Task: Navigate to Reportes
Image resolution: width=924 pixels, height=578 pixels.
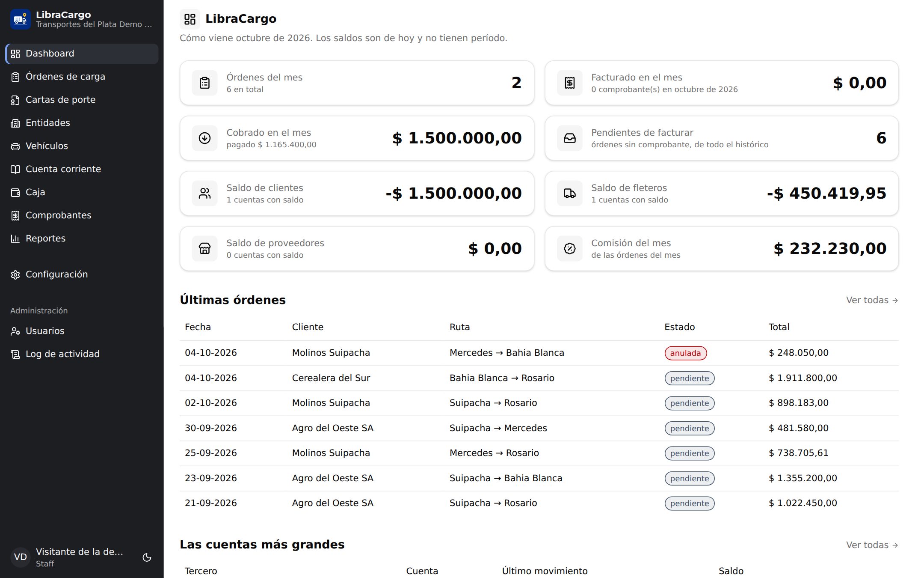Action: [x=82, y=239]
